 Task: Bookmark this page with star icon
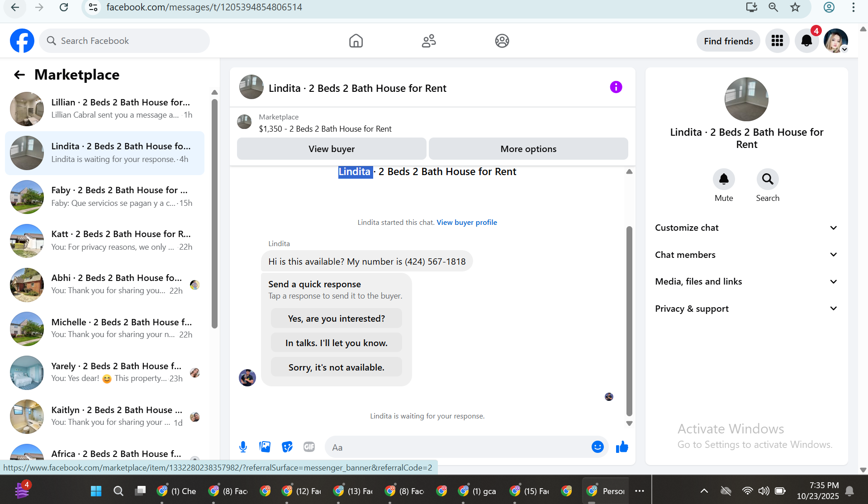[x=795, y=7]
